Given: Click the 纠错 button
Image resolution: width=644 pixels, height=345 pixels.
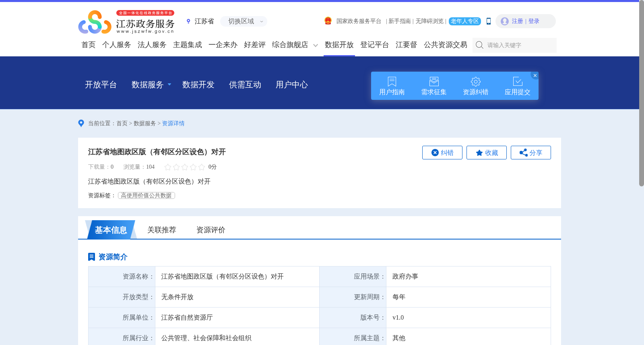Looking at the screenshot, I should tap(442, 153).
